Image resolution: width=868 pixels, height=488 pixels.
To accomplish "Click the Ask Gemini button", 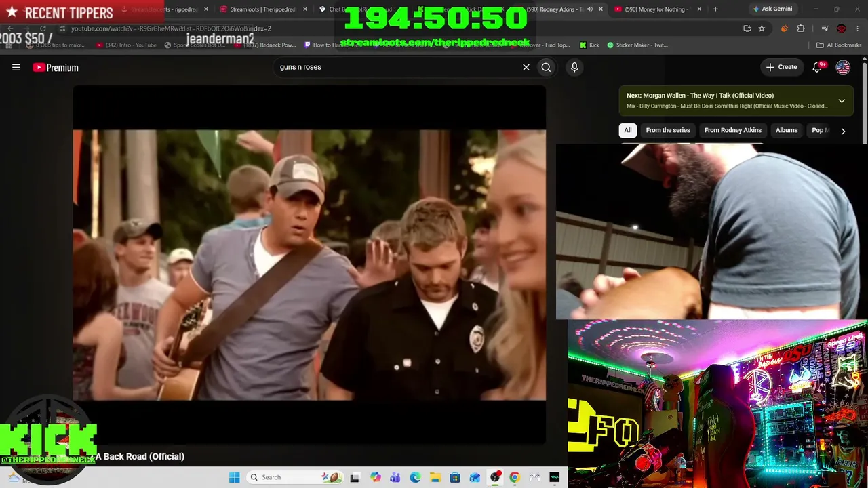I will click(x=772, y=9).
